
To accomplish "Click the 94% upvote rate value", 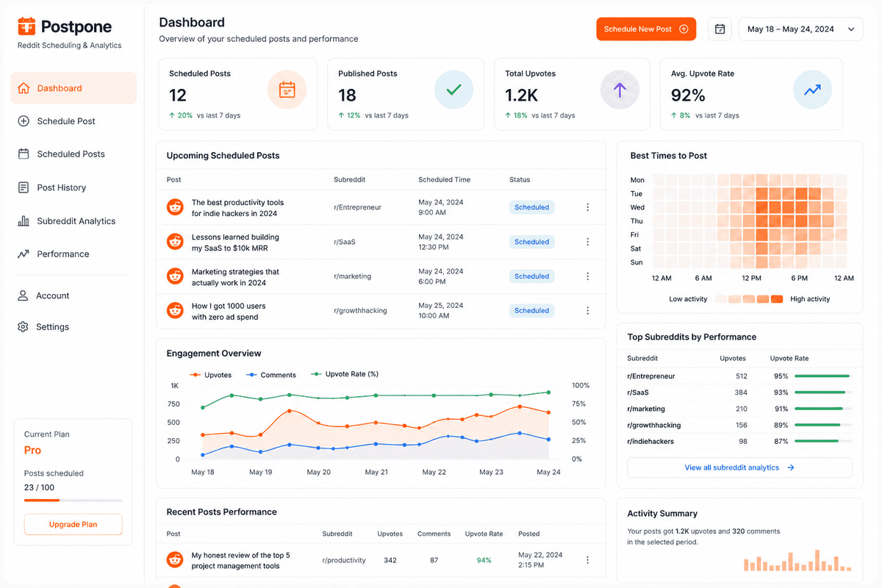I will [484, 560].
